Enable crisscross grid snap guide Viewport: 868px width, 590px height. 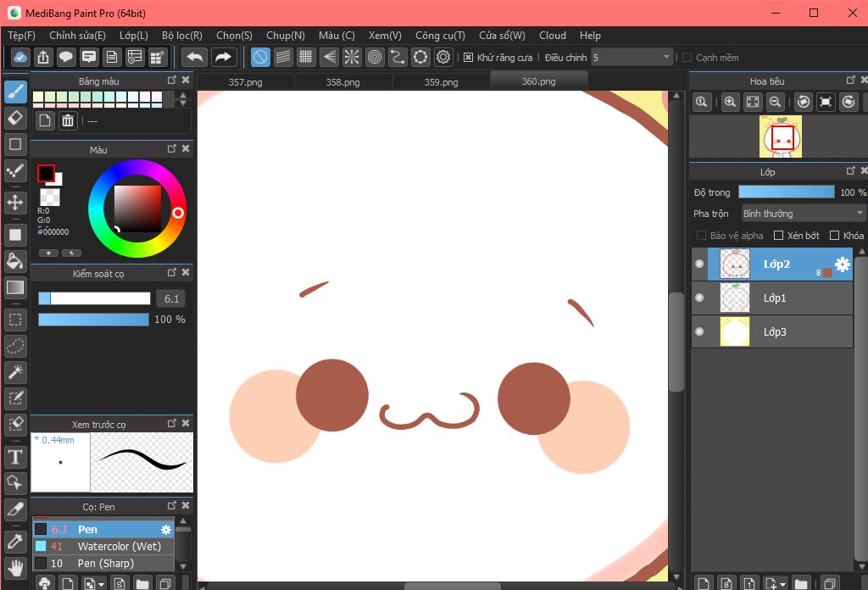pyautogui.click(x=305, y=57)
